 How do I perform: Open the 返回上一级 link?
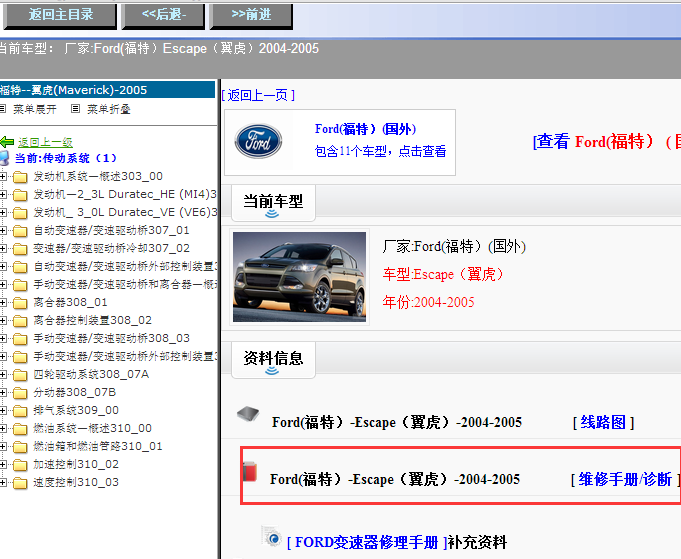[x=45, y=142]
